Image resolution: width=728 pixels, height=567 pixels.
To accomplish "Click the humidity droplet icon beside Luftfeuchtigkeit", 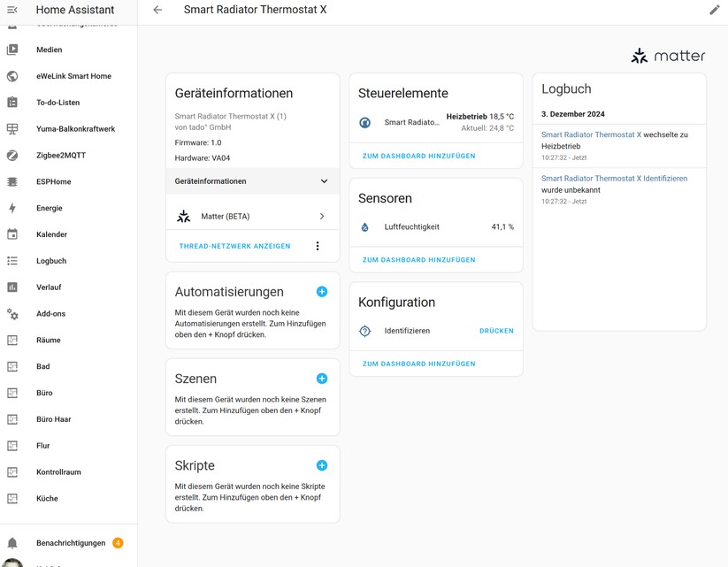I will point(364,226).
